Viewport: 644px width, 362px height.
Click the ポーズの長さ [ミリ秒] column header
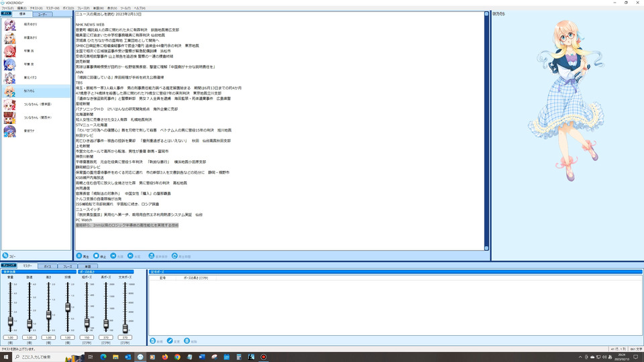[x=196, y=278]
